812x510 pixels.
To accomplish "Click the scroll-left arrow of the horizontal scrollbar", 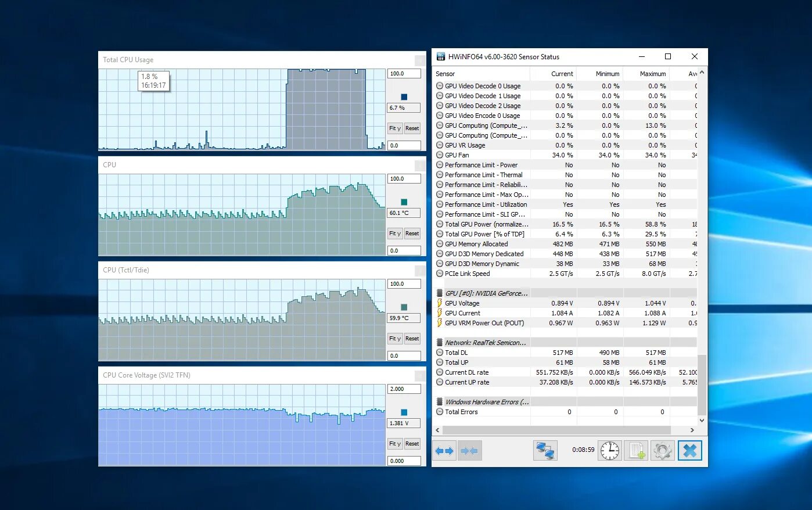I will 438,430.
